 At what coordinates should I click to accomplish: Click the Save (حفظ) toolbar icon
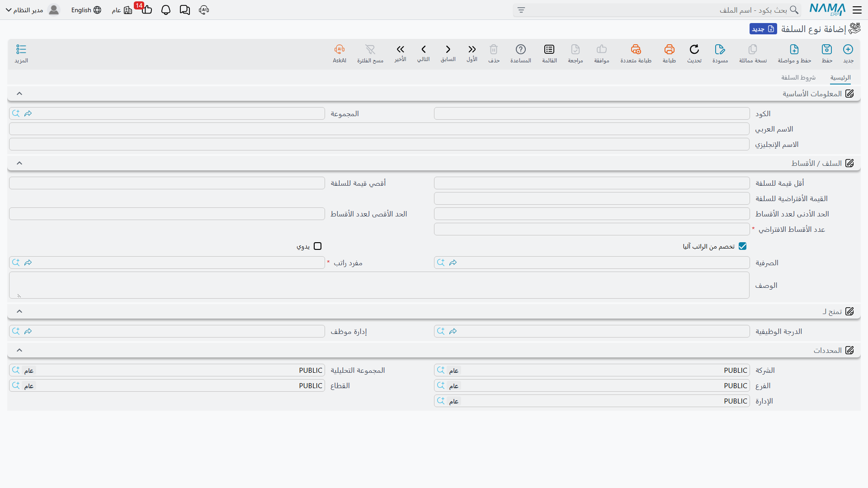pyautogui.click(x=827, y=49)
